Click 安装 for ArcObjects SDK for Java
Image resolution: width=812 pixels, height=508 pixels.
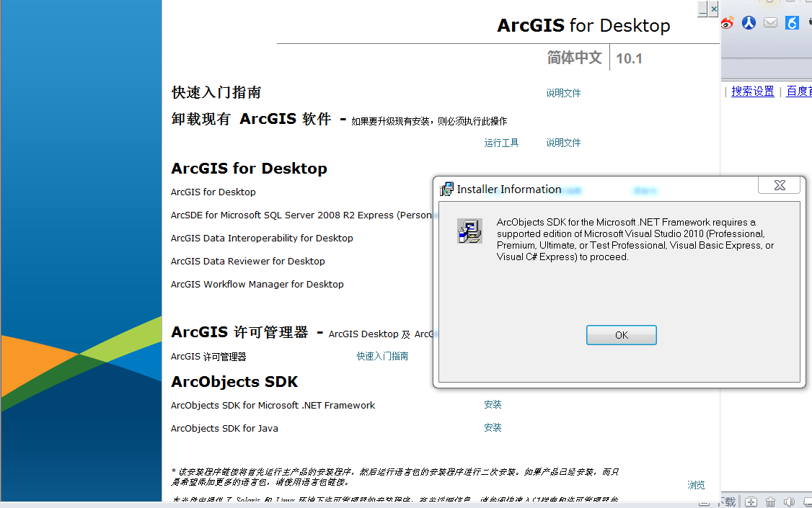[493, 428]
